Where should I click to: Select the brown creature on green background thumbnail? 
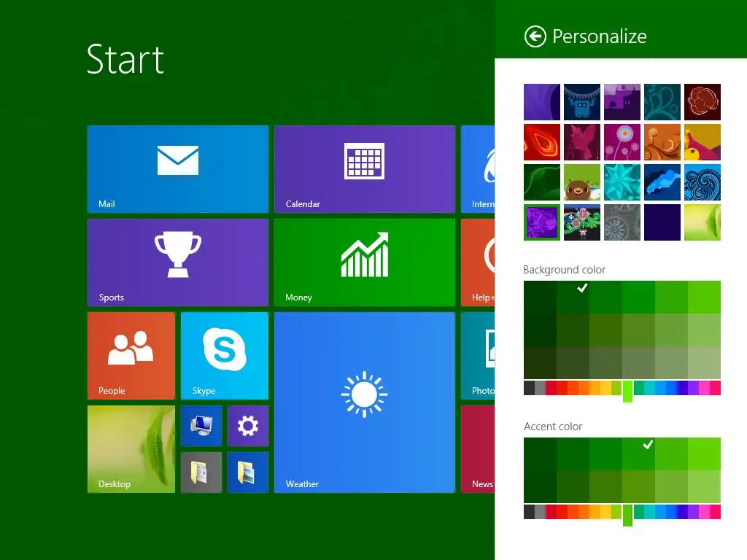click(x=581, y=182)
